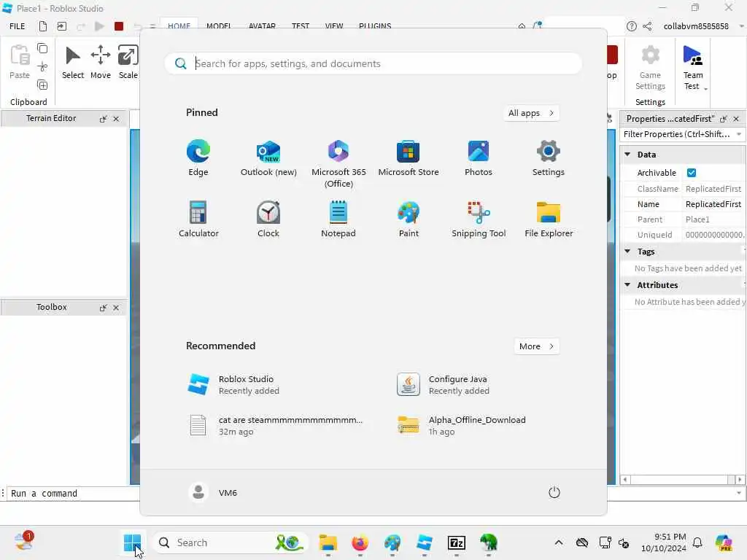Open File Explorer pinned app
Image resolution: width=747 pixels, height=560 pixels.
pos(549,219)
